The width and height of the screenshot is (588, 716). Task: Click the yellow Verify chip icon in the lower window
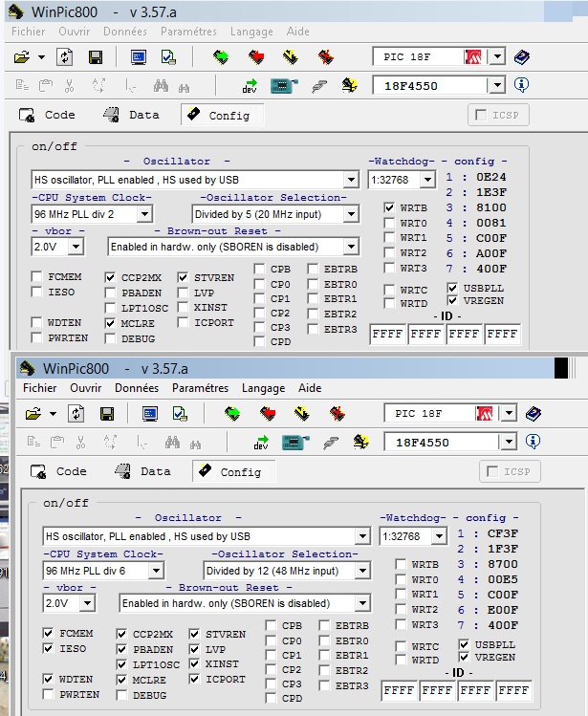(302, 414)
